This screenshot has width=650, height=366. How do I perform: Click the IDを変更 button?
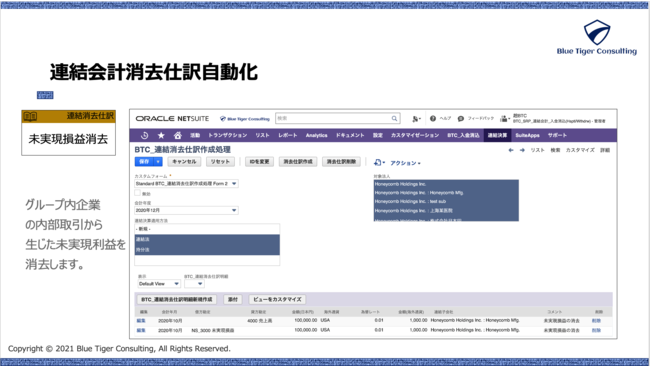click(x=260, y=162)
